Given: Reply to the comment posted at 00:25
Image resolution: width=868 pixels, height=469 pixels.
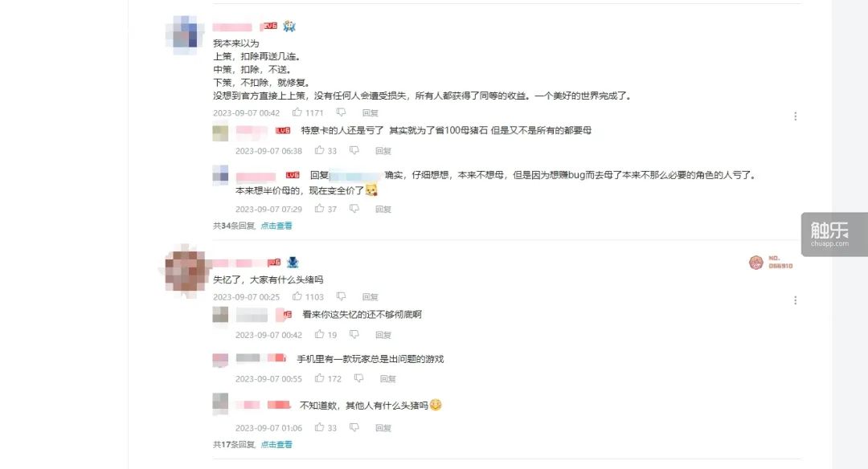Looking at the screenshot, I should click(x=371, y=297).
